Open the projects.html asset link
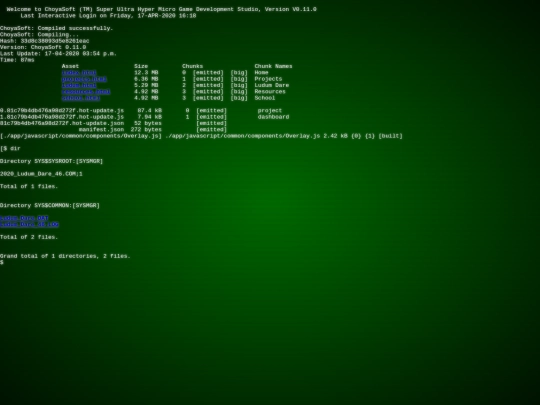The height and width of the screenshot is (405, 540). coord(84,79)
